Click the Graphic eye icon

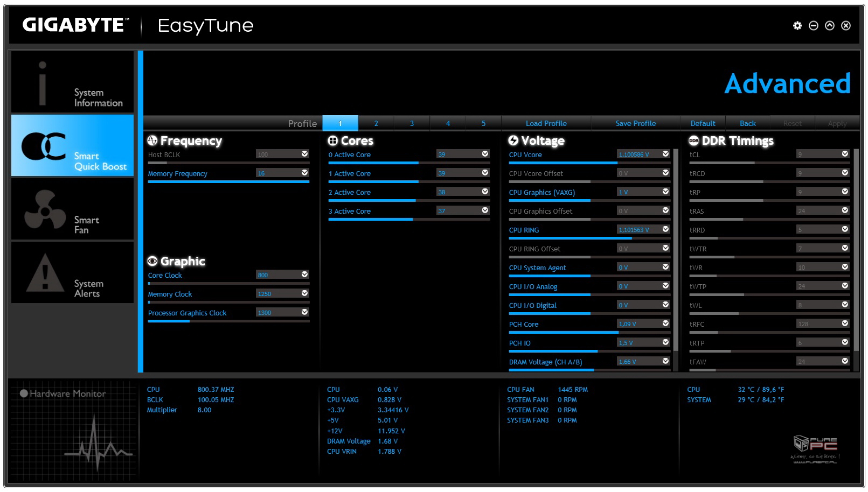pos(152,261)
